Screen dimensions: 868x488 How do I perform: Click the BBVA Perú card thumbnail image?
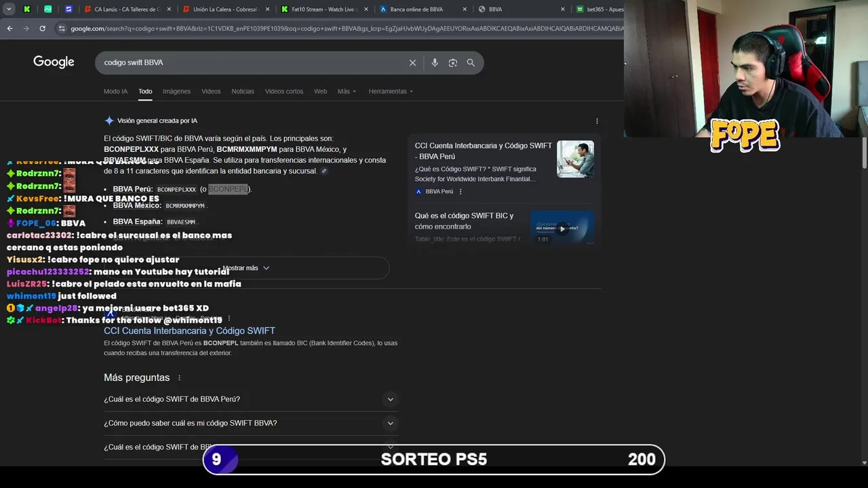click(575, 159)
